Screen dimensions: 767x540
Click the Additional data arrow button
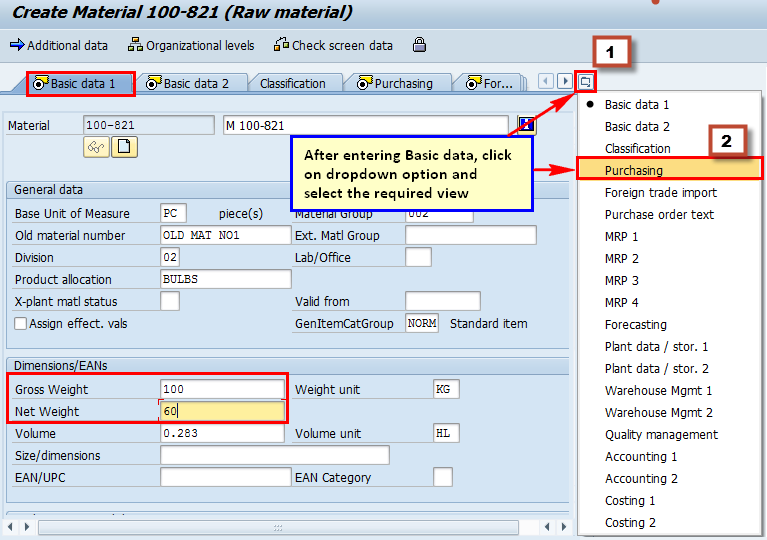tap(59, 45)
